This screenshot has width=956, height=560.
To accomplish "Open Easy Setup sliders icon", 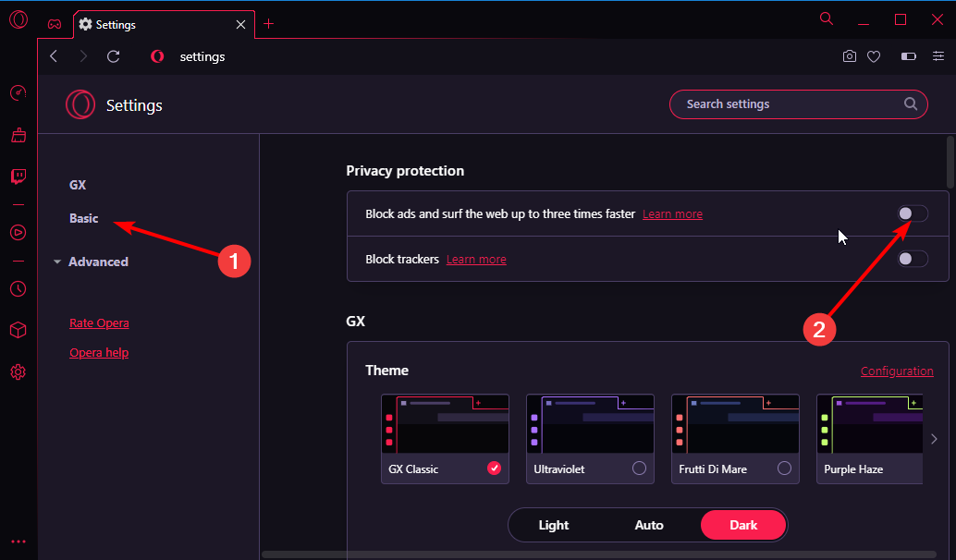I will click(x=938, y=56).
